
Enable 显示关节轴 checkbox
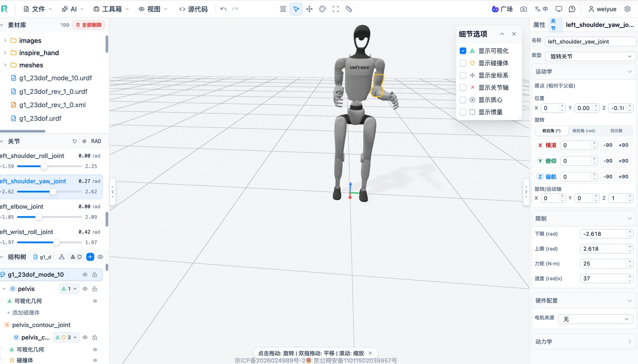coord(463,87)
